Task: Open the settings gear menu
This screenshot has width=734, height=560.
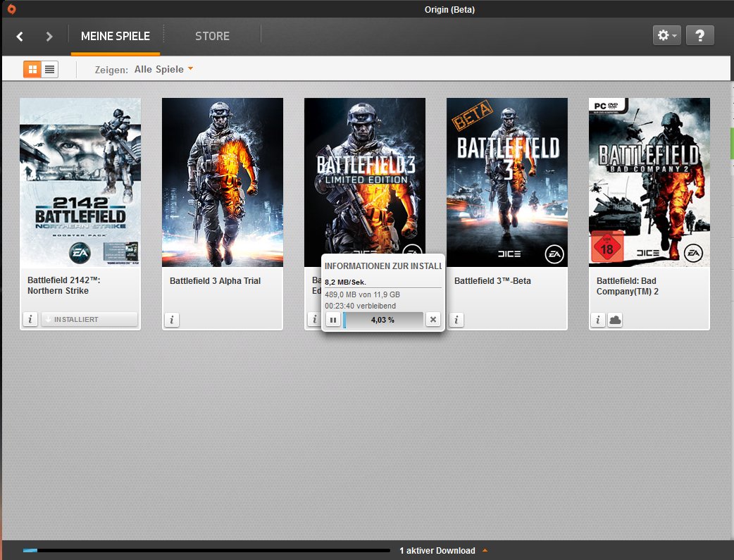Action: (x=666, y=36)
